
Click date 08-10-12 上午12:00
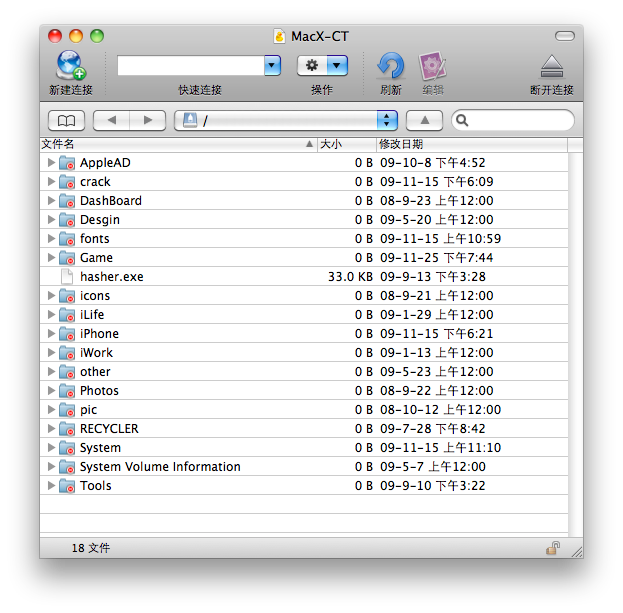point(440,410)
